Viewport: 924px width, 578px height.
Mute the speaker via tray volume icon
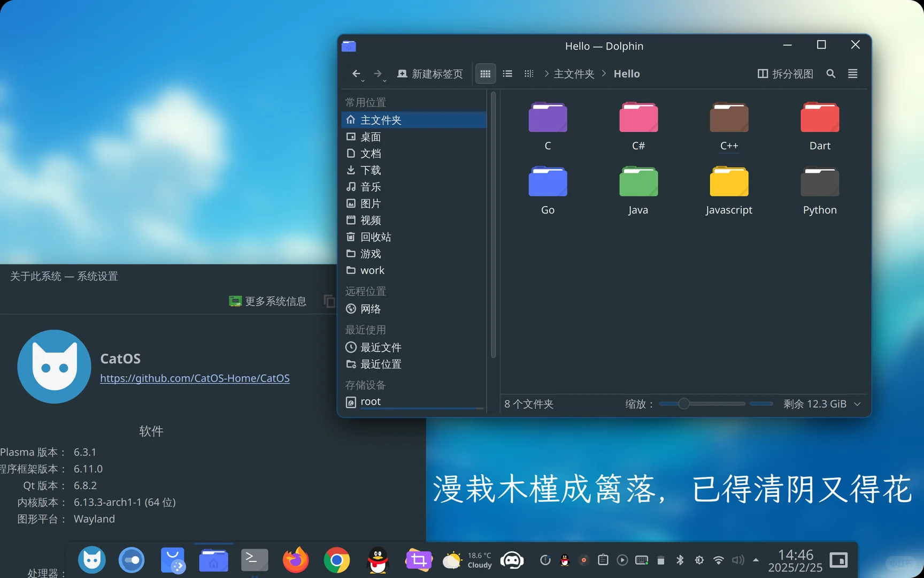click(738, 560)
